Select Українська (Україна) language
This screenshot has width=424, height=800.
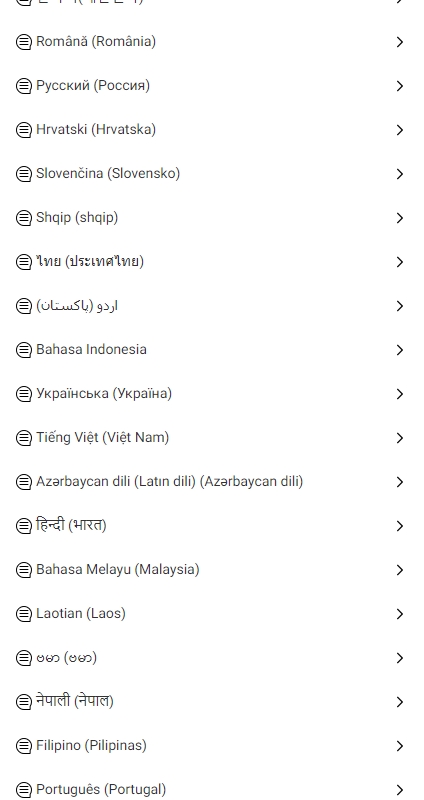tap(212, 393)
